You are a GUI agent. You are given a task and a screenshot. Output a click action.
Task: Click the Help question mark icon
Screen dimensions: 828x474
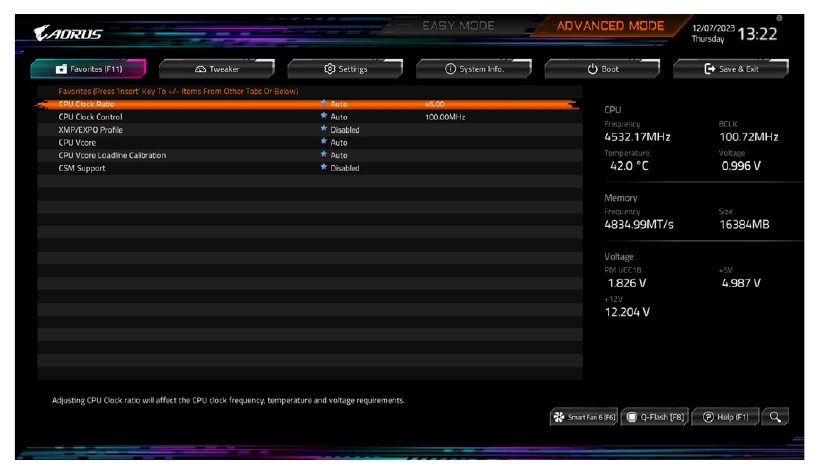point(708,417)
